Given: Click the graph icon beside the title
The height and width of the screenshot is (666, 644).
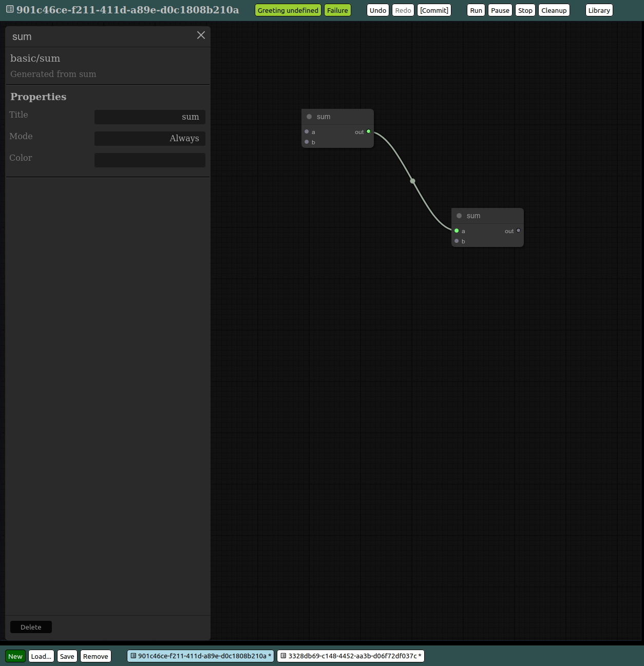Looking at the screenshot, I should [10, 9].
